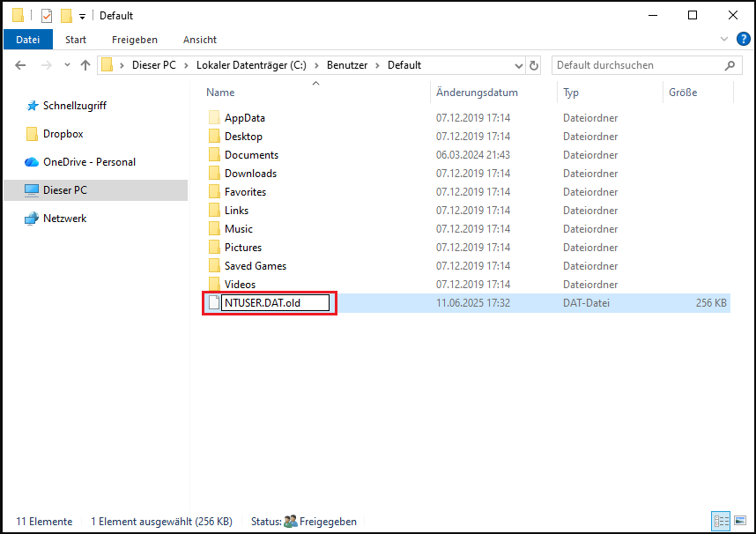The image size is (756, 534).
Task: Click the 256 KB size cell
Action: pos(711,303)
